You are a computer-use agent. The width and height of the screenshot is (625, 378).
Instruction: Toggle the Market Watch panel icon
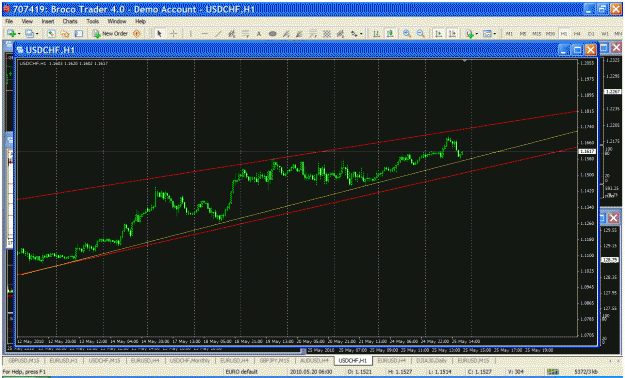(x=51, y=34)
